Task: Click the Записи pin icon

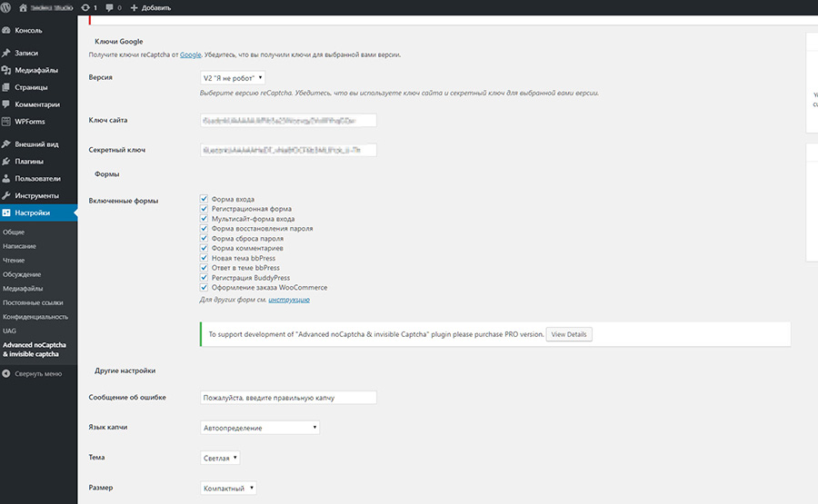Action: [x=6, y=53]
